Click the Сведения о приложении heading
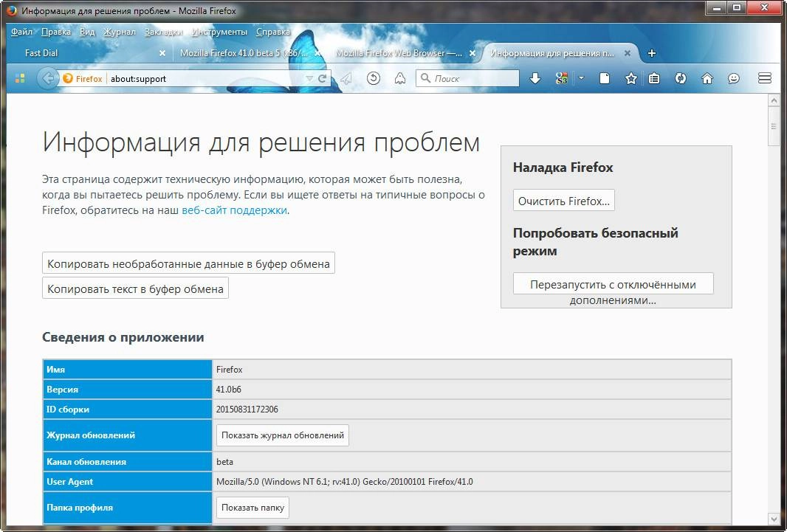Screen dimensions: 787x532 click(x=123, y=337)
